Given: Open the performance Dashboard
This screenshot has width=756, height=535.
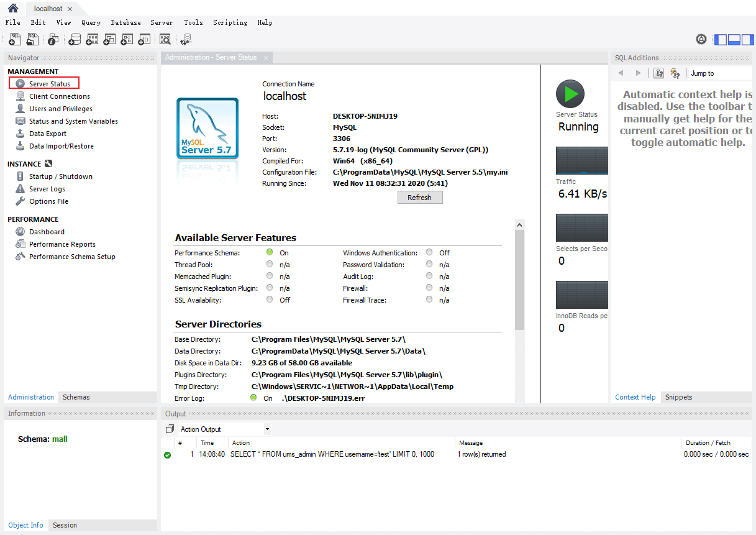Looking at the screenshot, I should 47,232.
